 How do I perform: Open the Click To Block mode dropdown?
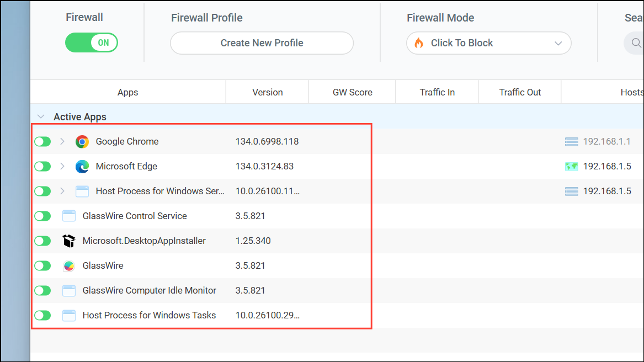pos(558,43)
